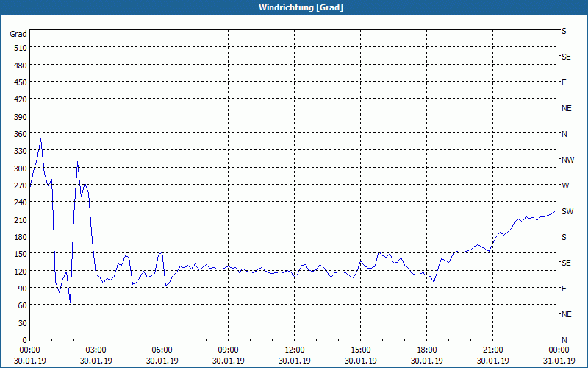588x368 pixels.
Task: Click the NW compass label on the right axis
Action: point(567,160)
